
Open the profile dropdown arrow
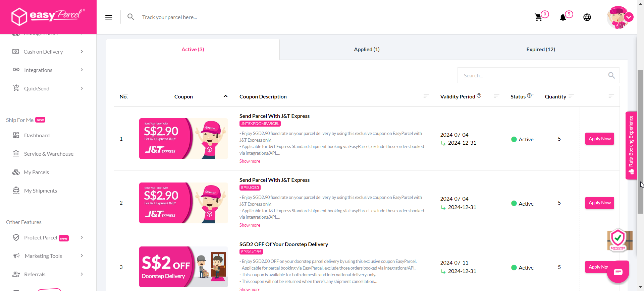point(629,17)
